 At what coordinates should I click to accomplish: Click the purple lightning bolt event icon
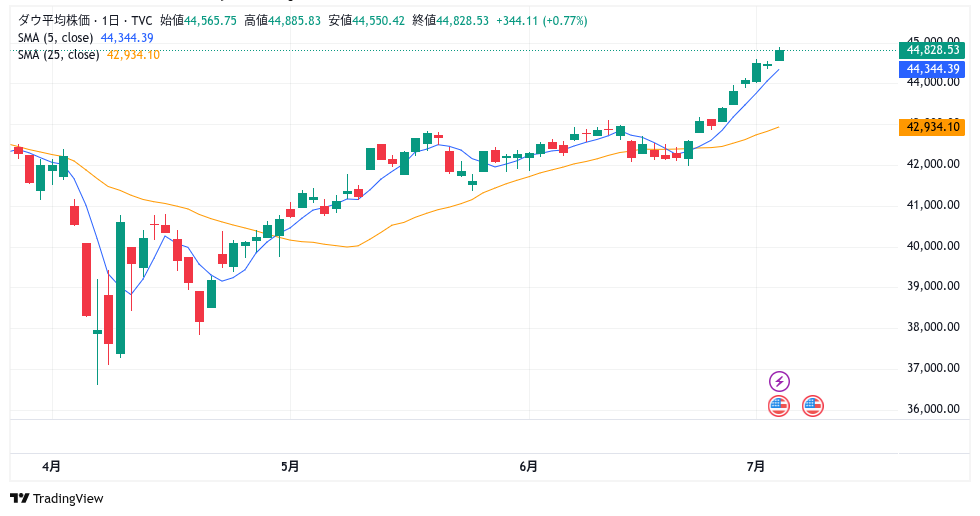(779, 381)
